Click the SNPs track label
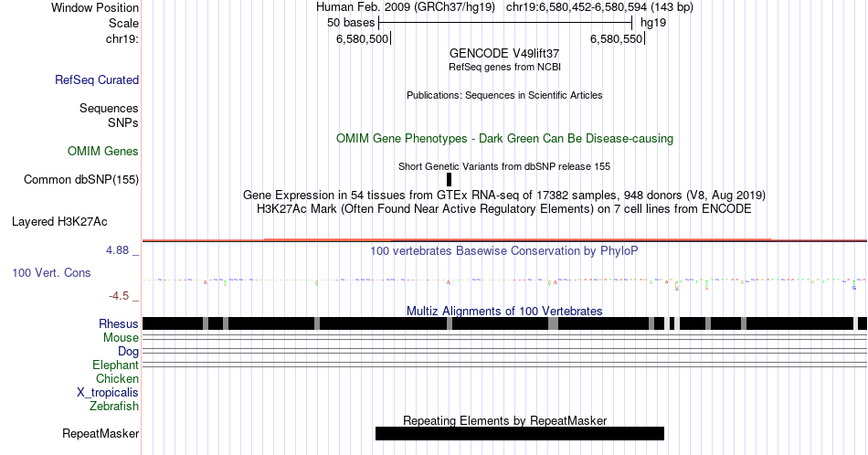Screen dimensions: 868x455 [x=123, y=122]
